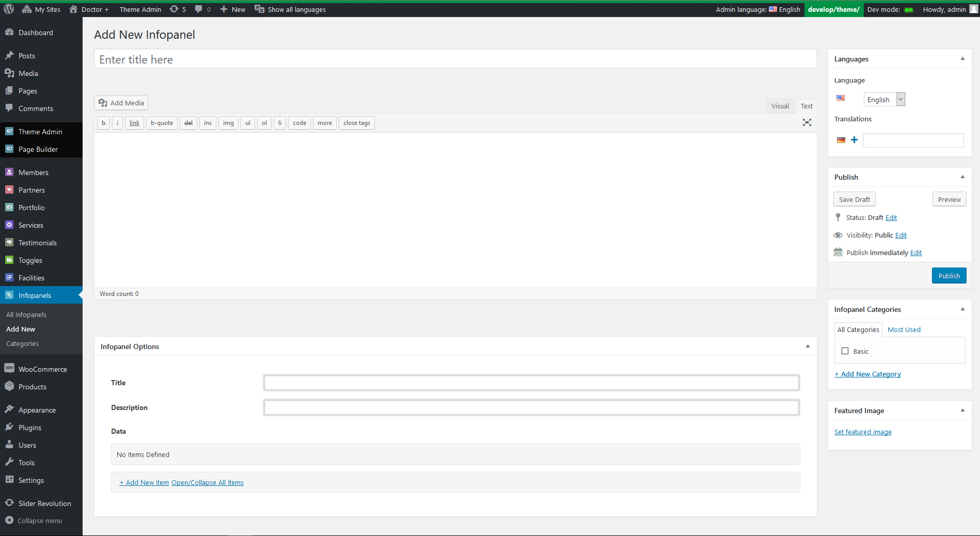Switch to the Text editor tab
This screenshot has width=980, height=536.
807,106
